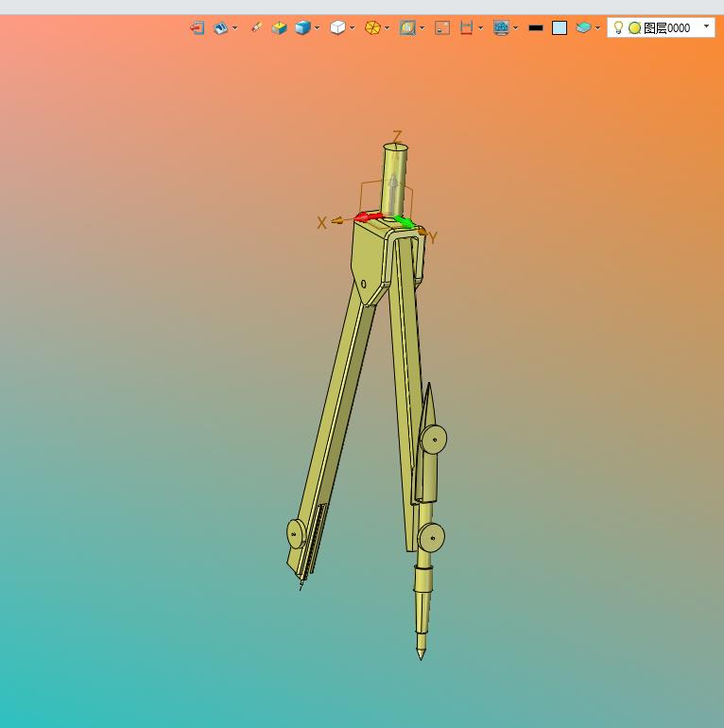
Task: Expand the blue shaded cube dropdown arrow
Action: (x=317, y=27)
